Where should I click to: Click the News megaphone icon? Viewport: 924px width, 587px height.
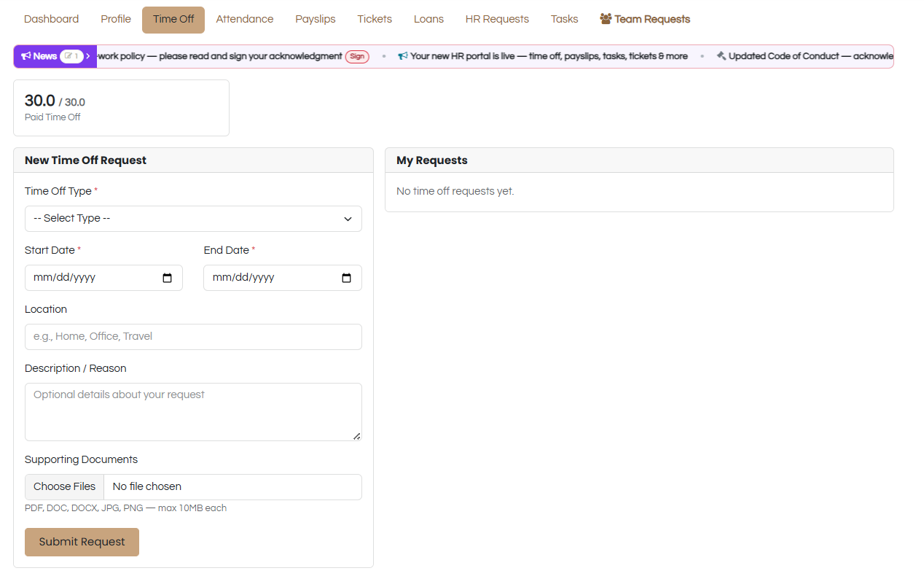pyautogui.click(x=26, y=56)
